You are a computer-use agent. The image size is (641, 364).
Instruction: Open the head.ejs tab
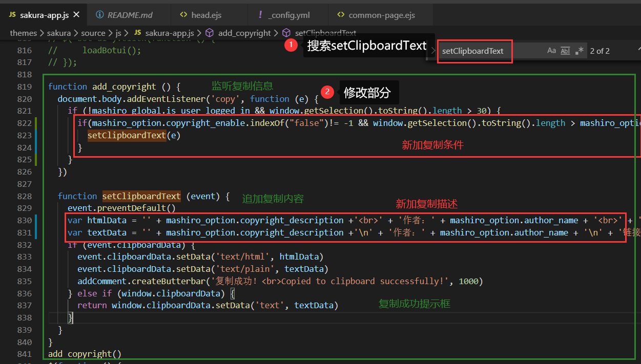pyautogui.click(x=206, y=15)
